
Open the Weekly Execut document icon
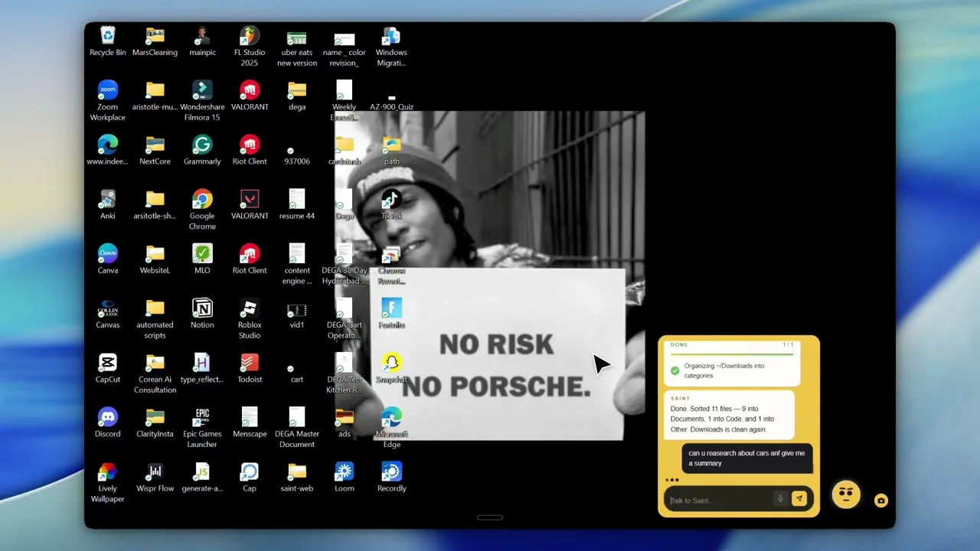point(345,99)
